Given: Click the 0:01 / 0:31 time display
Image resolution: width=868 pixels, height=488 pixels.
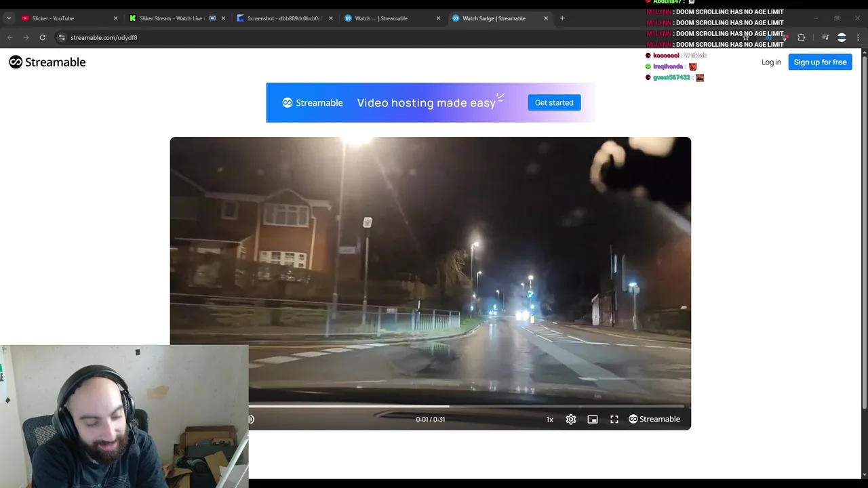Looking at the screenshot, I should coord(431,420).
